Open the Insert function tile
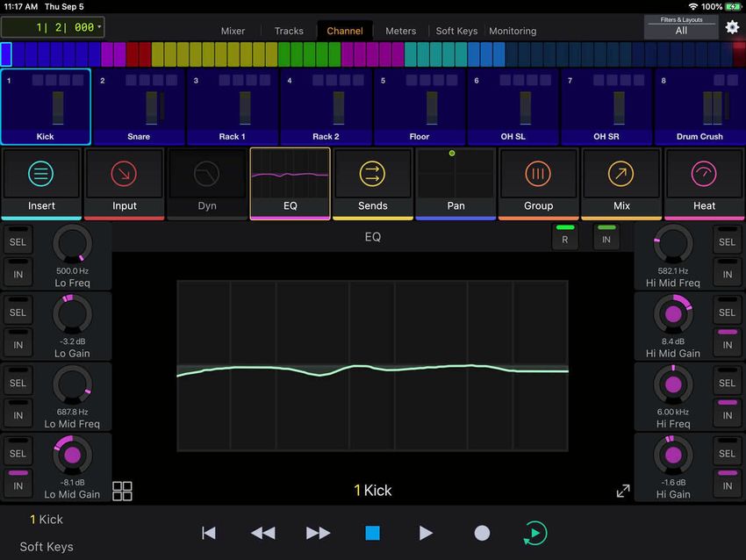 pyautogui.click(x=41, y=183)
